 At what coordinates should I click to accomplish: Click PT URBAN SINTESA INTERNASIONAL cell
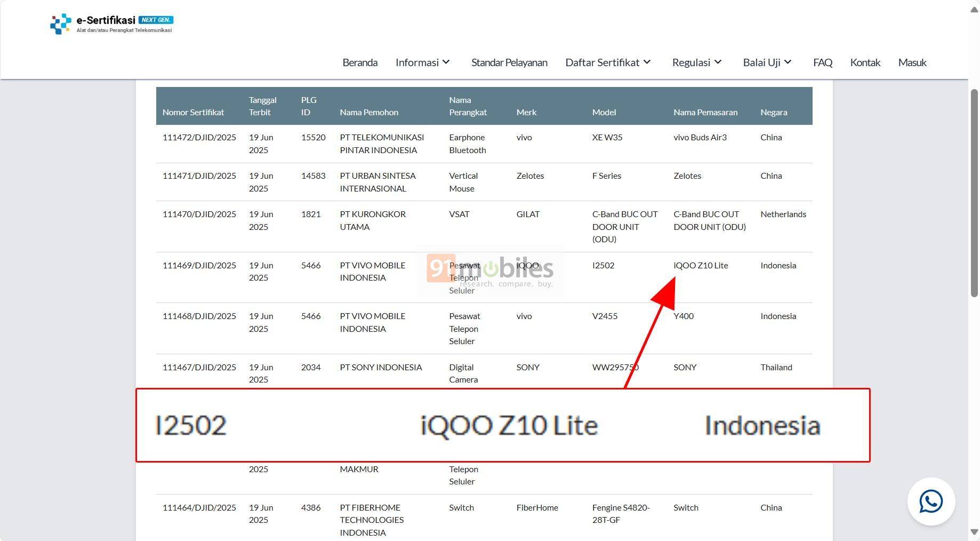pos(377,182)
